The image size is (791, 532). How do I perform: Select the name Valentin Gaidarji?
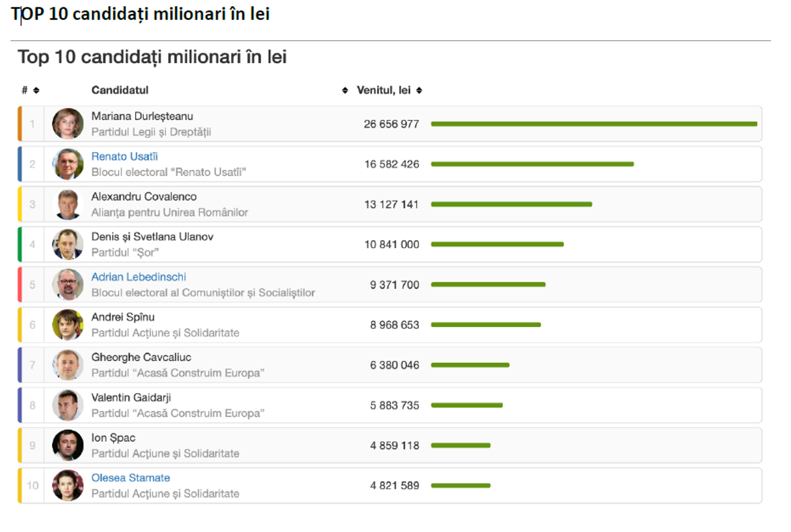coord(132,397)
